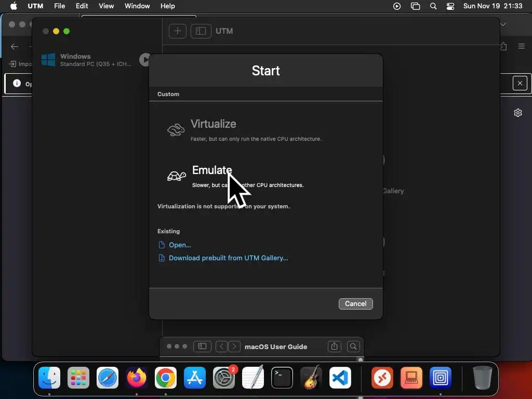Click the turtle icon next to Emulate
The image size is (532, 399).
coord(177,176)
